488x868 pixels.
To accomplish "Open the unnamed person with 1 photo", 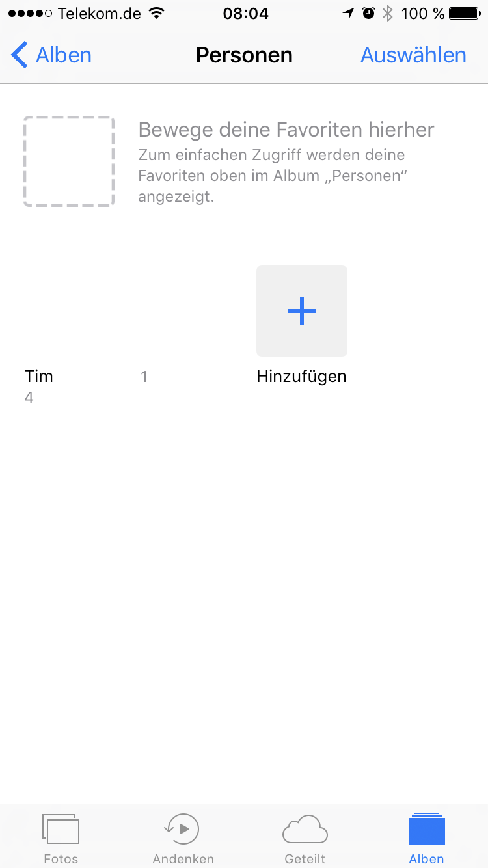I will pyautogui.click(x=185, y=312).
